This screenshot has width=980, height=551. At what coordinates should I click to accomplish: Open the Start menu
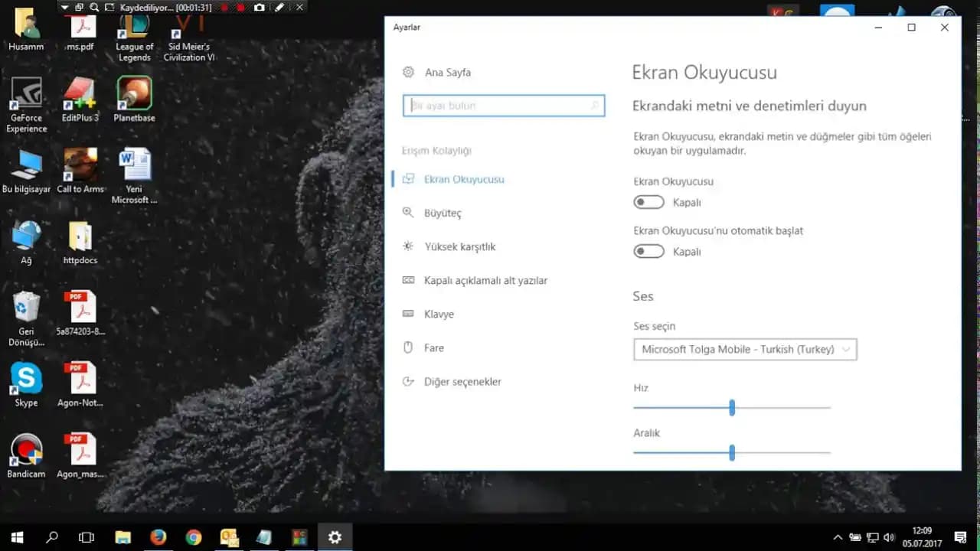pyautogui.click(x=16, y=536)
